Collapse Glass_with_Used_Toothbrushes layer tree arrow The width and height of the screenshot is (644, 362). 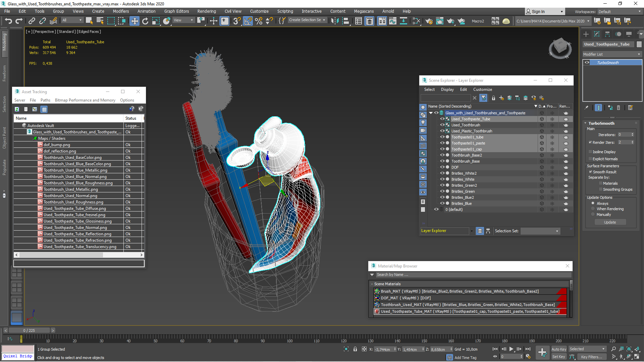pyautogui.click(x=431, y=113)
